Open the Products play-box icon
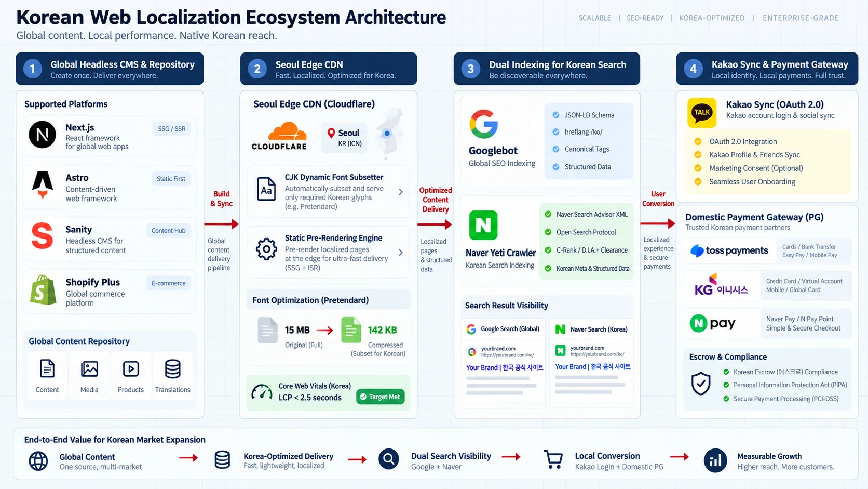Viewport: 868px width, 489px height. (x=131, y=369)
